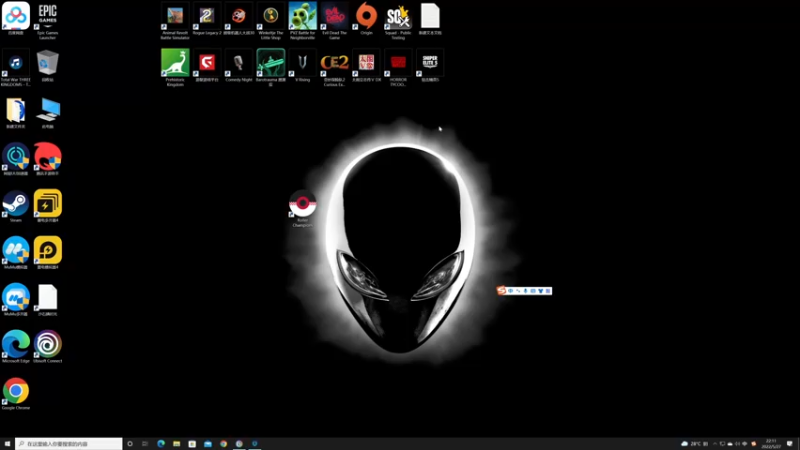This screenshot has height=450, width=800.
Task: Open the teal circular accelerator shortcut
Action: [x=16, y=157]
